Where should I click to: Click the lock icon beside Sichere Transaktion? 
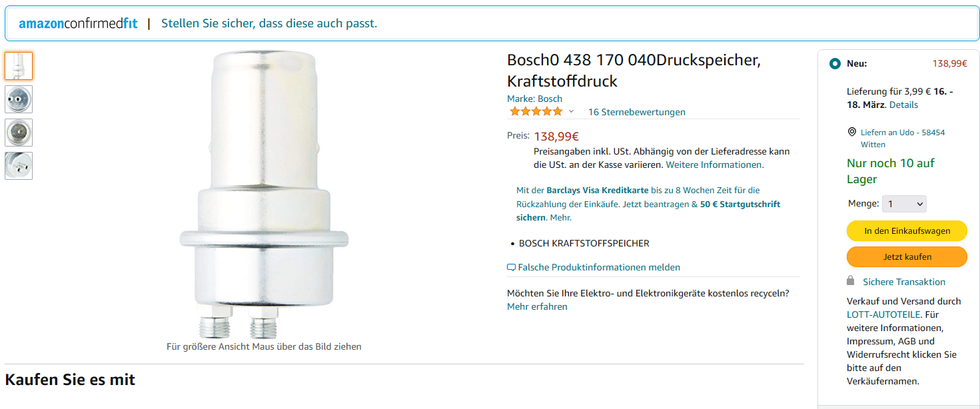tap(850, 280)
